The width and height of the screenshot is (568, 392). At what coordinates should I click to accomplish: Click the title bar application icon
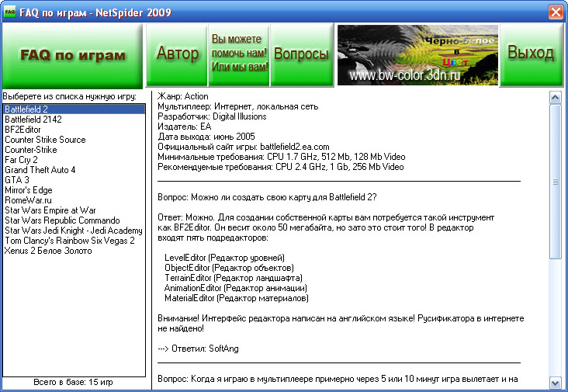point(10,12)
